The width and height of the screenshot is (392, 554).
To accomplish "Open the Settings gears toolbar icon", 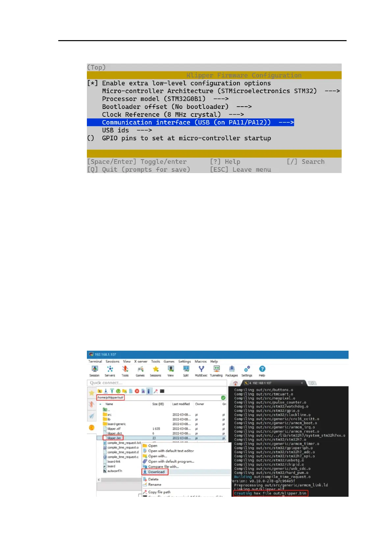I will pos(247,371).
